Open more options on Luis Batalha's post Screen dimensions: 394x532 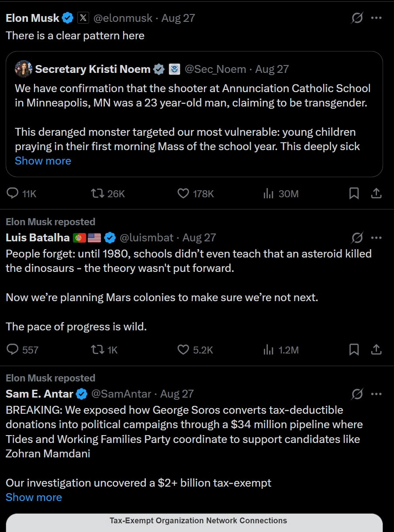click(376, 238)
